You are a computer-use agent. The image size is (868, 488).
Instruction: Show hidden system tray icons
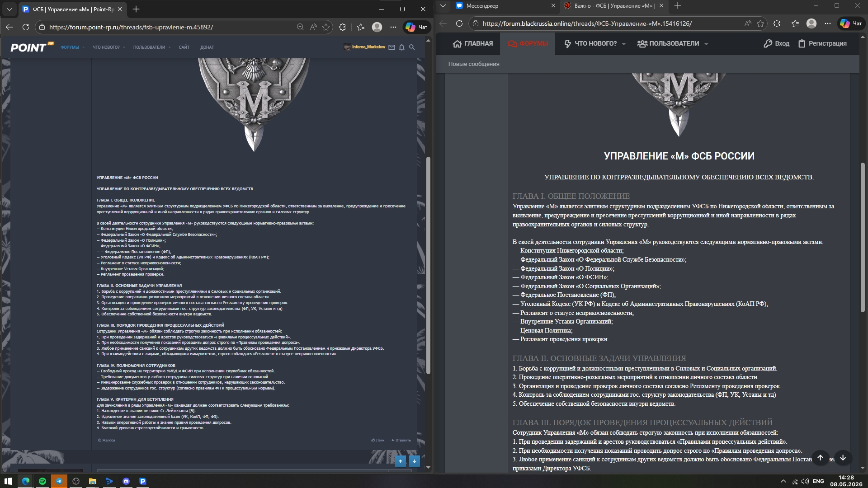pyautogui.click(x=783, y=481)
